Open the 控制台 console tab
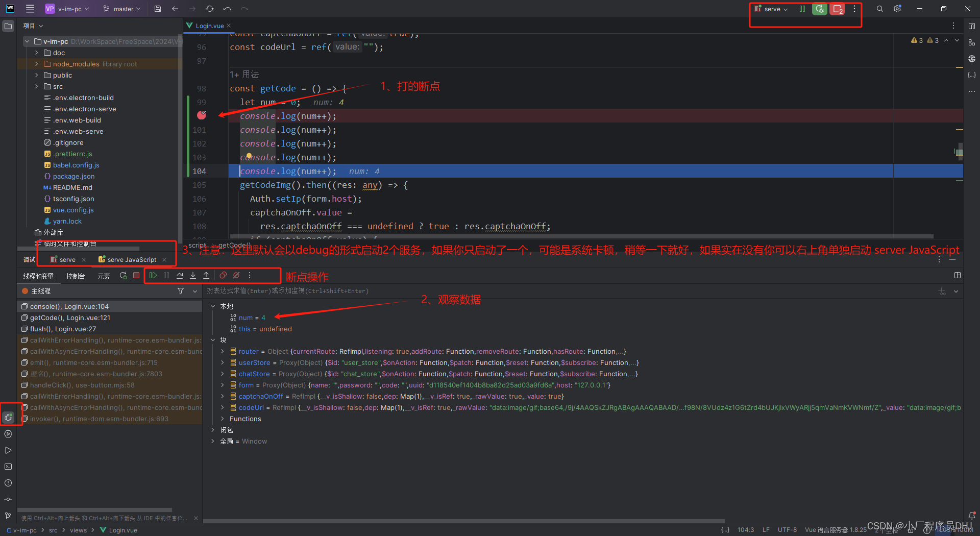Viewport: 980px width, 536px height. tap(76, 276)
